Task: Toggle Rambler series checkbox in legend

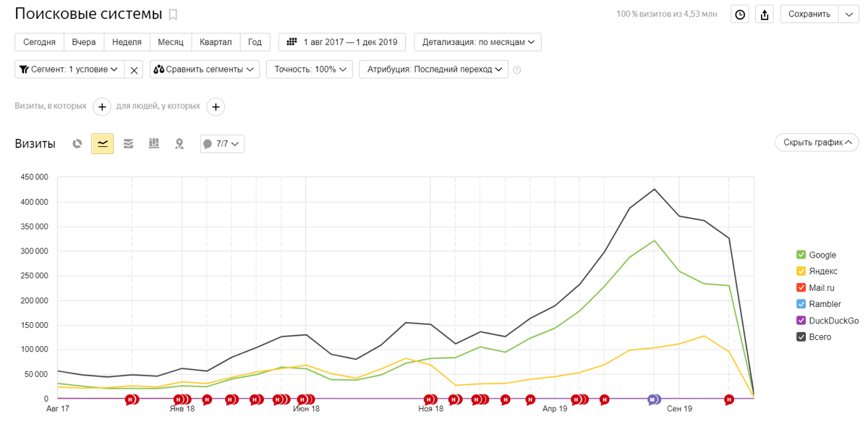Action: click(801, 304)
